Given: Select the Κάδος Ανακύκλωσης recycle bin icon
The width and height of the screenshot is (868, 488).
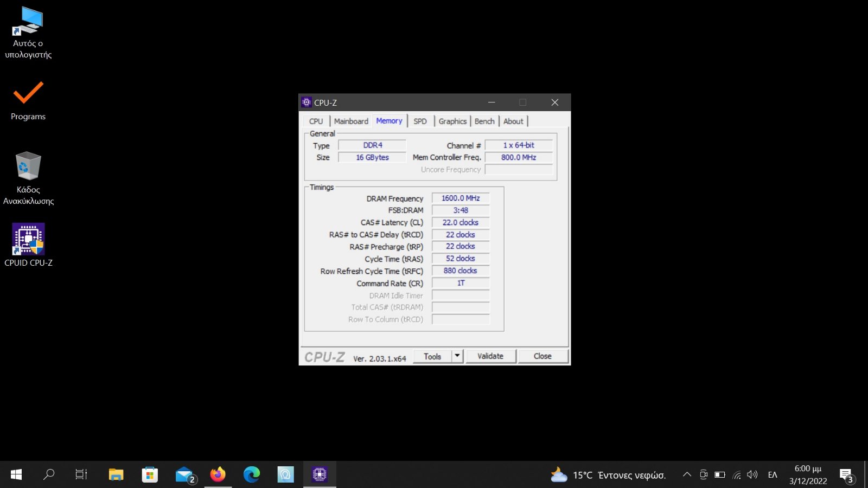Looking at the screenshot, I should pyautogui.click(x=28, y=178).
